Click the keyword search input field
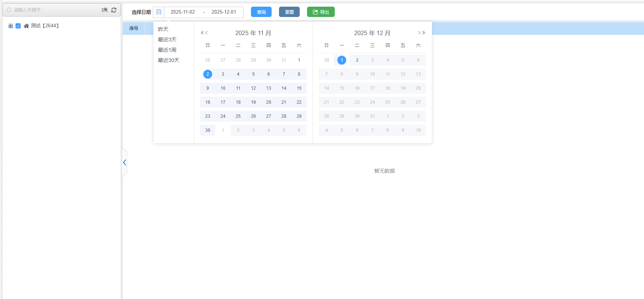This screenshot has width=644, height=299. pyautogui.click(x=55, y=10)
